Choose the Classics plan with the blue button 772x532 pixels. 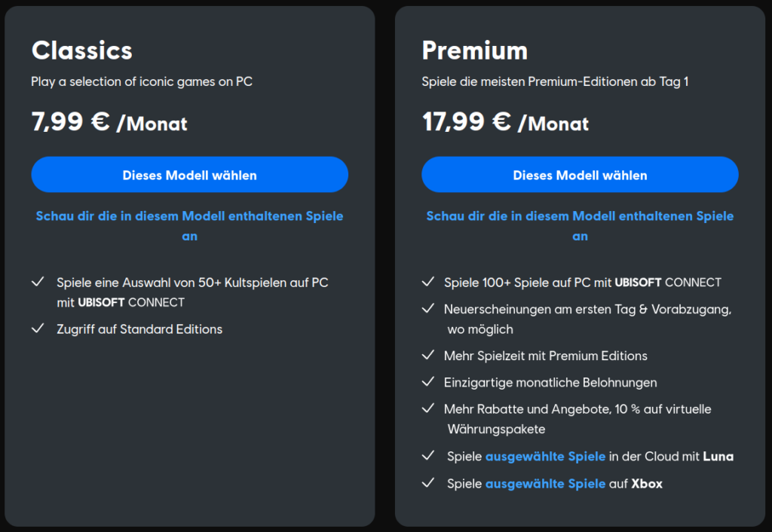[x=189, y=175]
